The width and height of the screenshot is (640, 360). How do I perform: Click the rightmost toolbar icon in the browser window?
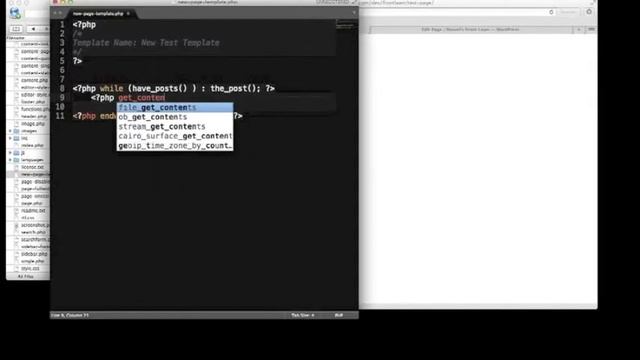pos(589,12)
